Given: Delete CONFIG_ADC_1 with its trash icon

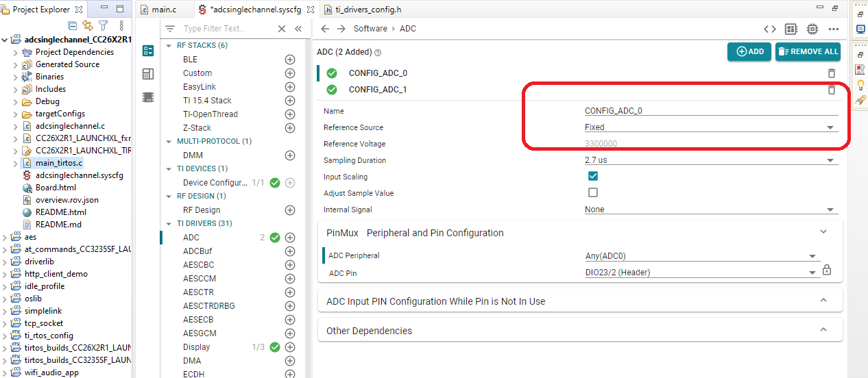Looking at the screenshot, I should point(831,90).
